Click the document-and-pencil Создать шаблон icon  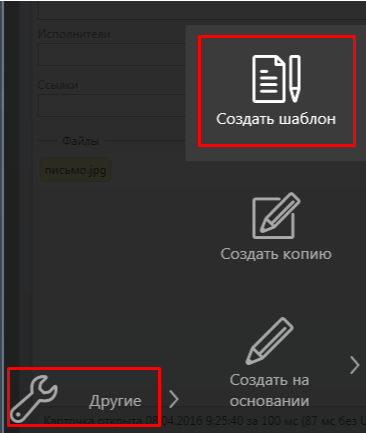point(276,79)
